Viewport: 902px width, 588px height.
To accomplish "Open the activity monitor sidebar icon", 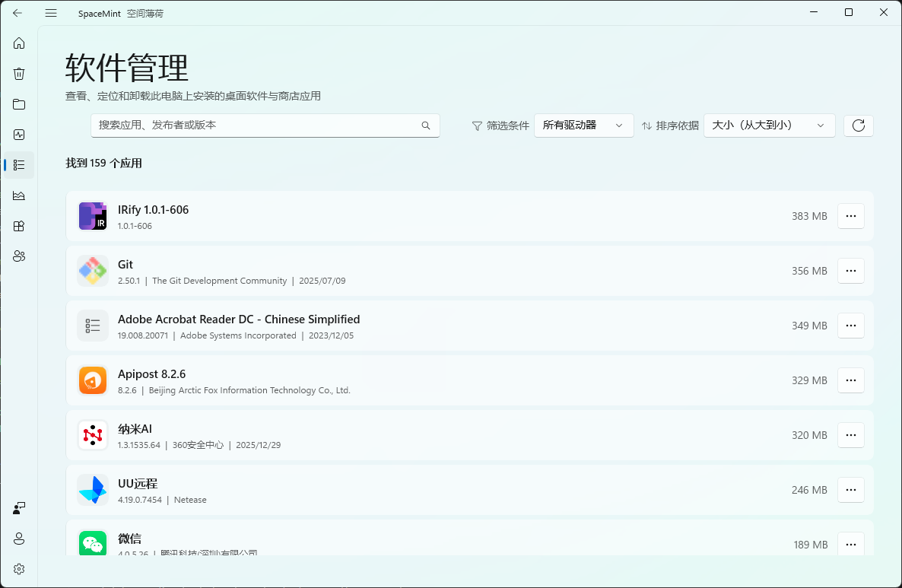I will [19, 135].
